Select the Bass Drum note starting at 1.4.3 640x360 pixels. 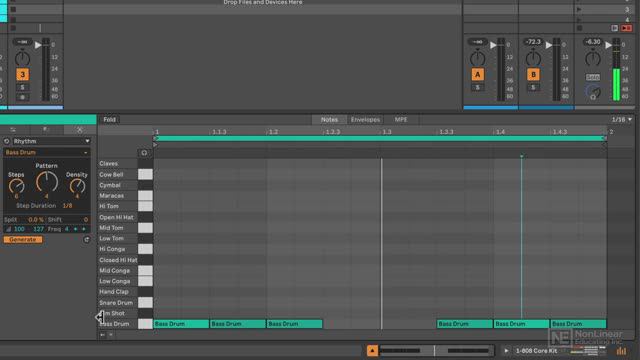tap(578, 324)
